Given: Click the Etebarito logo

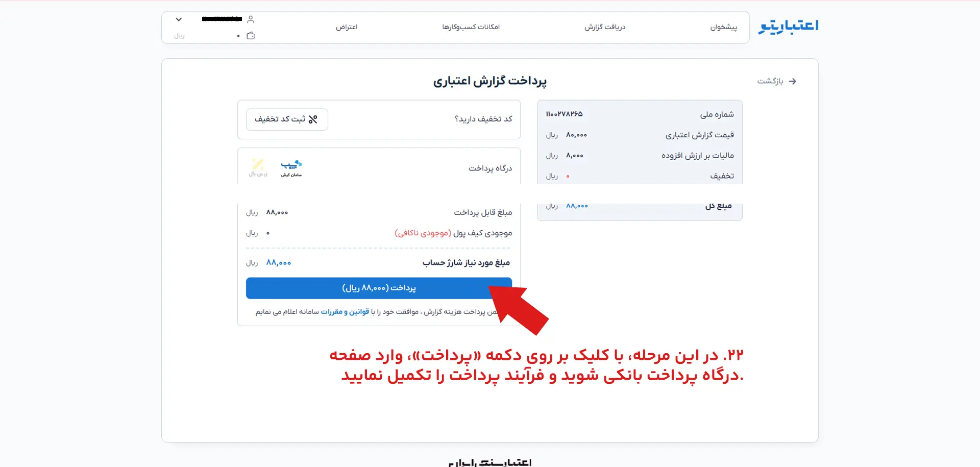Looking at the screenshot, I should point(788,26).
